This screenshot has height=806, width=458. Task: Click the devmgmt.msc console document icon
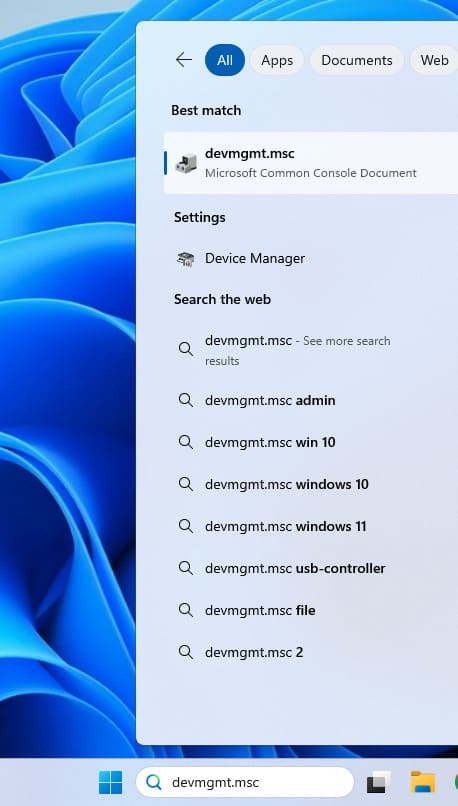[x=186, y=163]
